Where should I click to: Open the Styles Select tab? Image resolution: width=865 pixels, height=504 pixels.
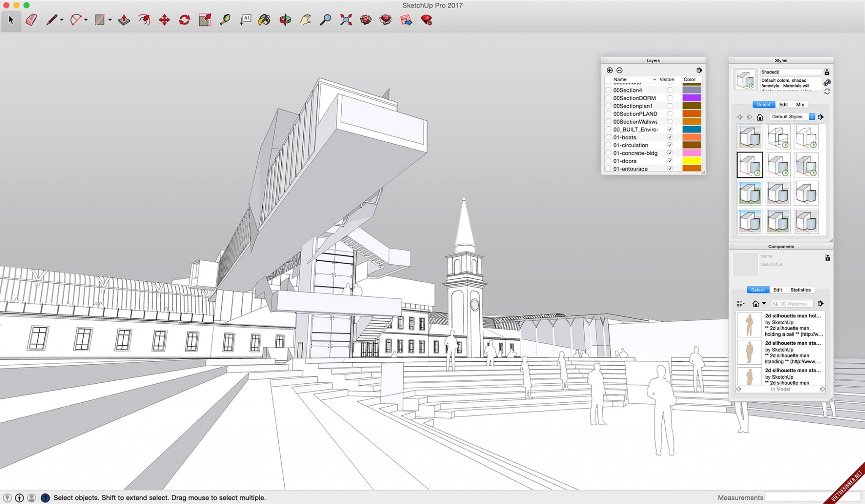click(764, 105)
